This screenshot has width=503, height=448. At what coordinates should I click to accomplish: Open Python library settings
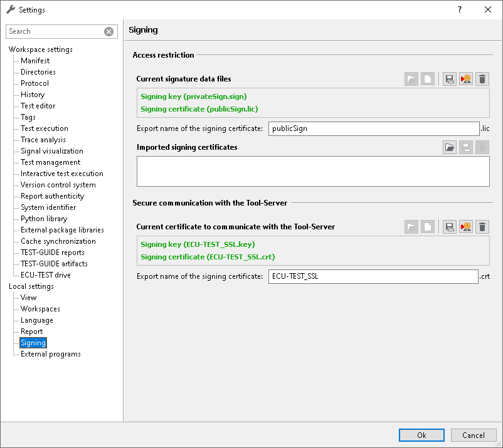coord(44,219)
